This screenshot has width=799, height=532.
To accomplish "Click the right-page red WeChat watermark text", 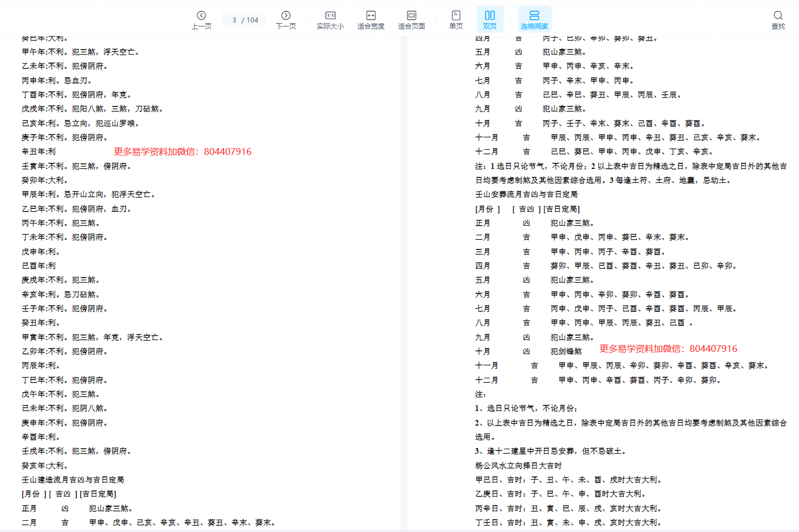I will coord(668,348).
